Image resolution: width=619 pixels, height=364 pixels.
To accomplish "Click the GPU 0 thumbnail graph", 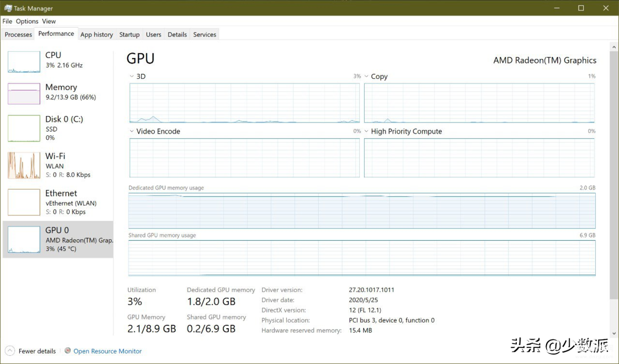I will pos(24,239).
